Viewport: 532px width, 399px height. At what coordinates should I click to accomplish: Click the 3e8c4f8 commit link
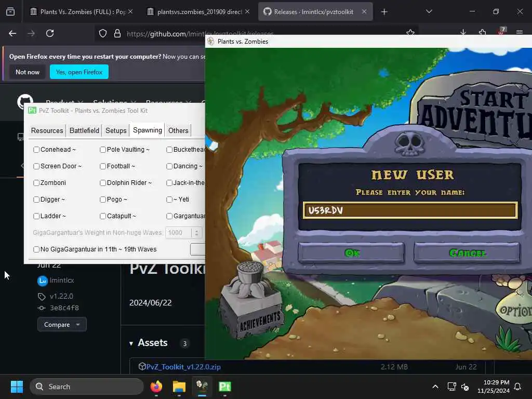pos(64,308)
